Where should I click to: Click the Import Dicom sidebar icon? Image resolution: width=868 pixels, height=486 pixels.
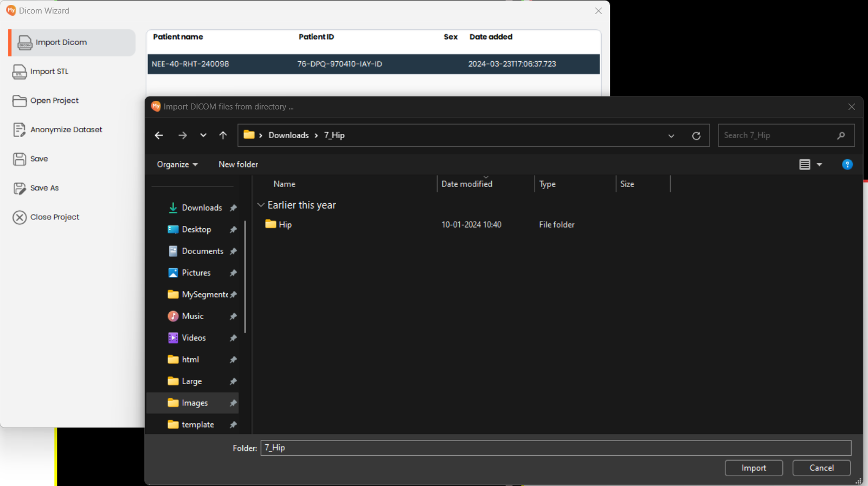[x=25, y=43]
